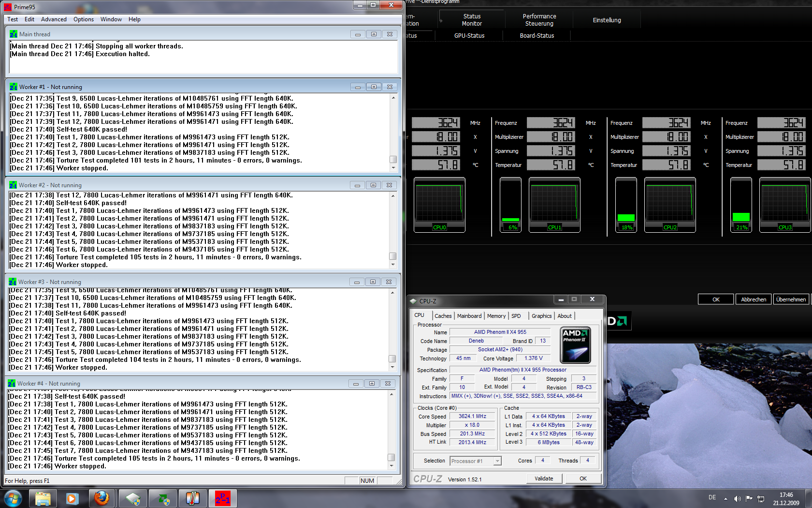Click the Worker #2 scrollbar down arrow

click(x=393, y=265)
